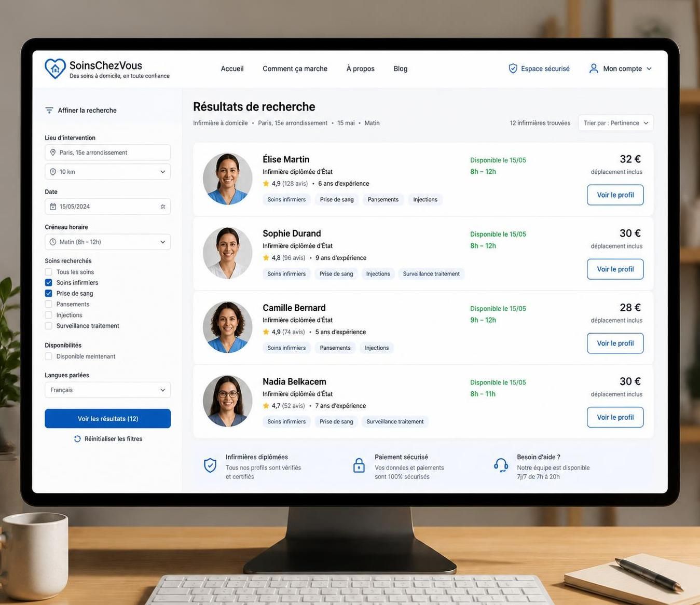Click Sophie Durand's profile photo

coord(227,253)
